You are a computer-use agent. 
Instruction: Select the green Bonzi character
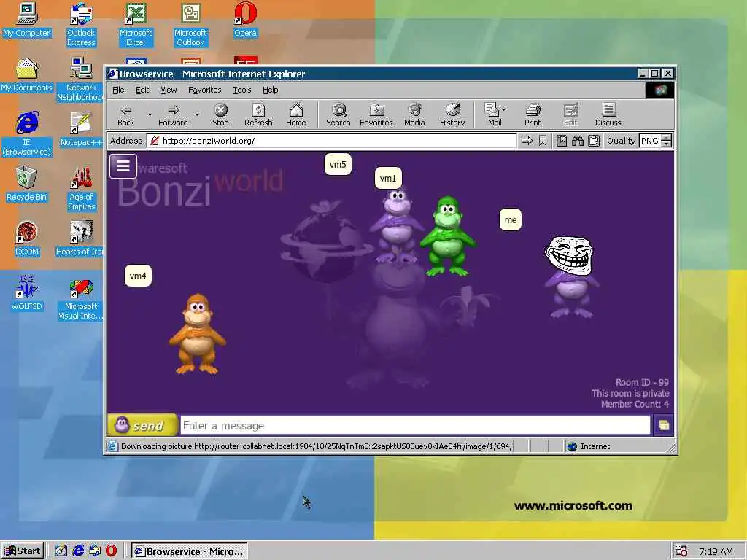(x=448, y=237)
